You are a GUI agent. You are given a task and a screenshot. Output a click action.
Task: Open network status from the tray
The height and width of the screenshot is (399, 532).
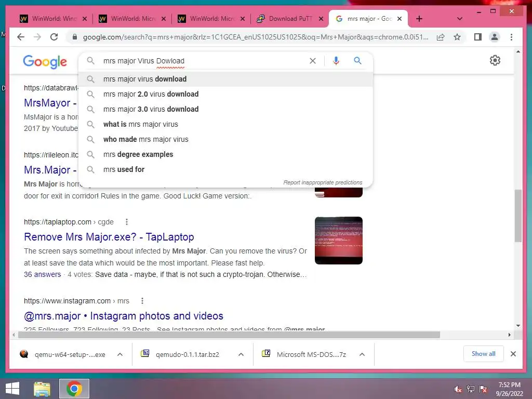(471, 390)
